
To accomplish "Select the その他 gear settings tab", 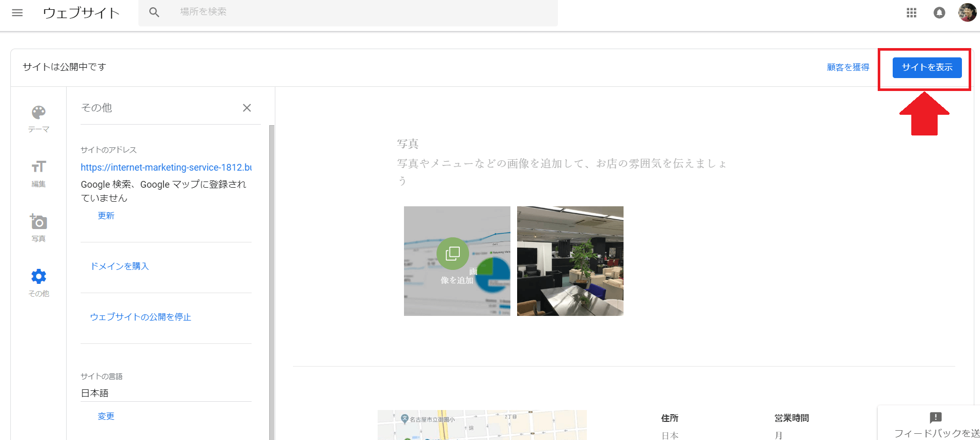I will click(39, 283).
